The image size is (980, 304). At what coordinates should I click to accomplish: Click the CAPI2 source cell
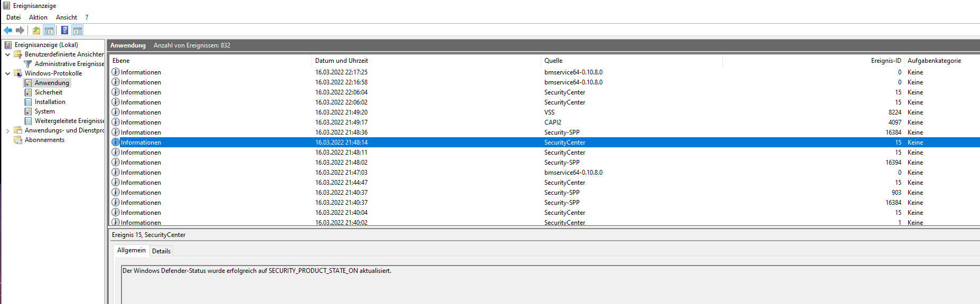553,122
